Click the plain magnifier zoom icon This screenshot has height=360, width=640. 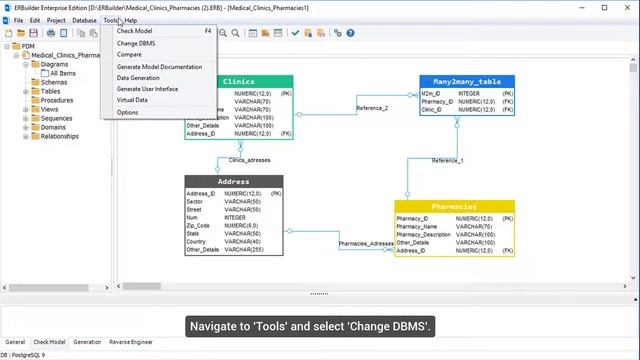point(236,33)
